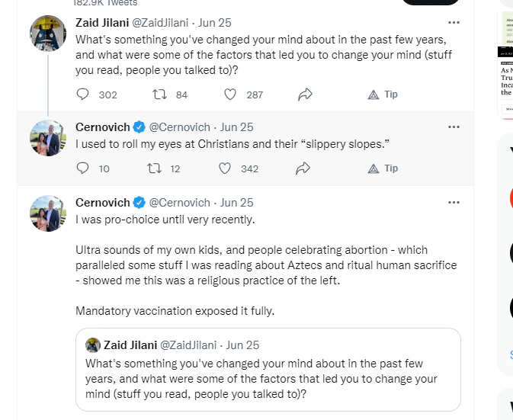
Task: Share Cernovich's slippery slopes tweet
Action: [303, 168]
